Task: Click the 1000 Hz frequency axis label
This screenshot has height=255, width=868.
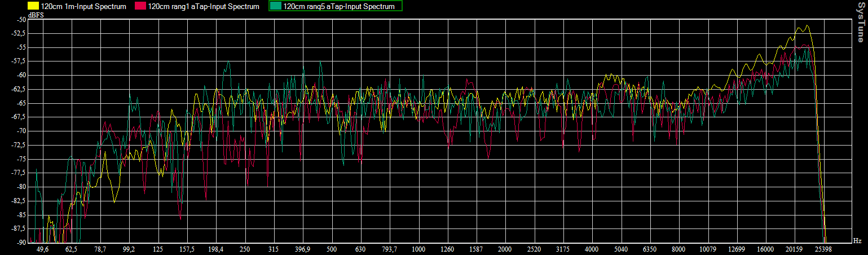Action: pyautogui.click(x=418, y=249)
